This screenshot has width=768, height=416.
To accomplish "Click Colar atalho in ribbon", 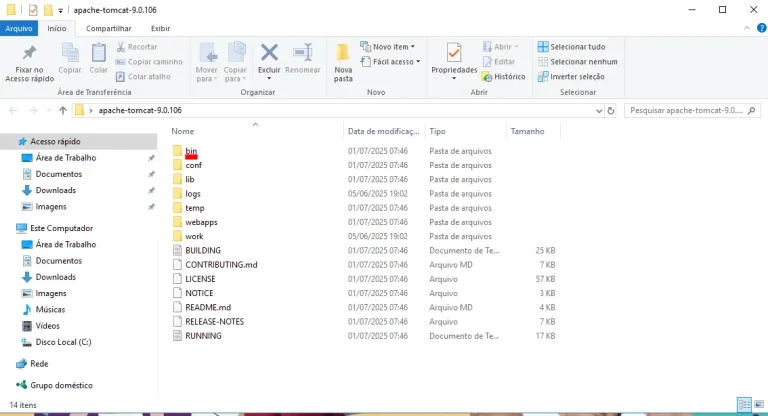I will (x=143, y=76).
